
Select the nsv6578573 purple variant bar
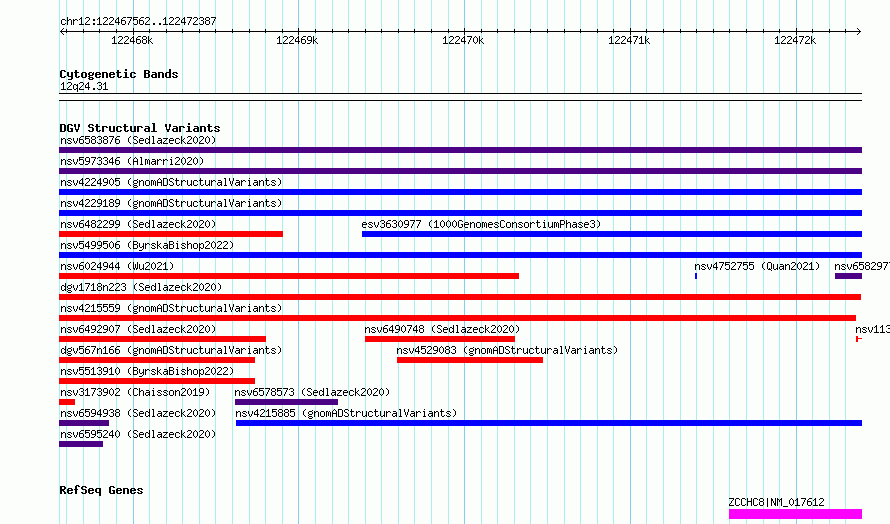[287, 402]
